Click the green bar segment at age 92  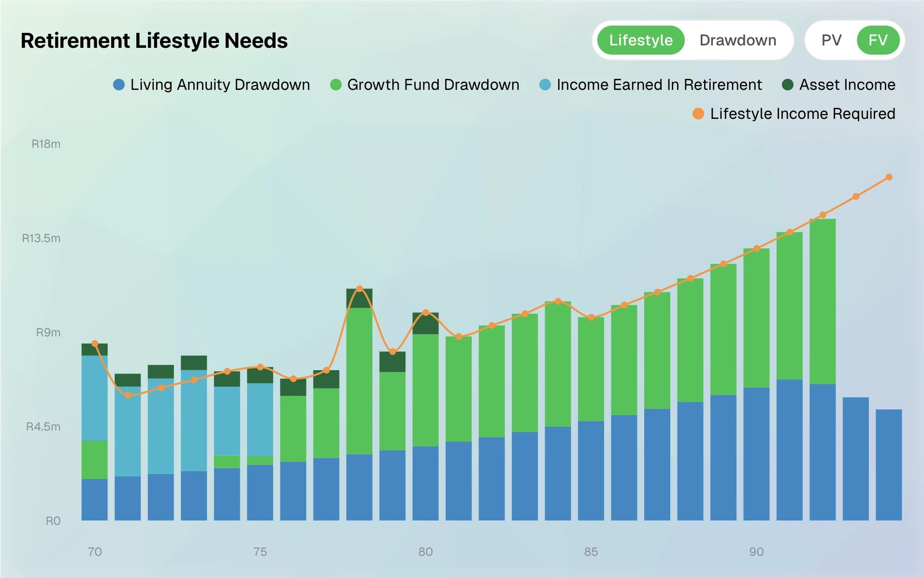click(x=823, y=301)
